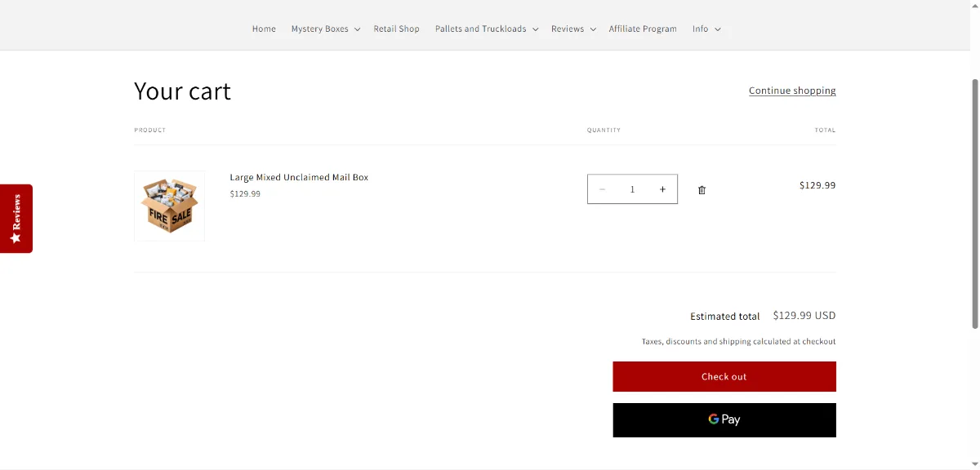This screenshot has height=470, width=980.
Task: Click the Continue shopping link
Action: [792, 91]
